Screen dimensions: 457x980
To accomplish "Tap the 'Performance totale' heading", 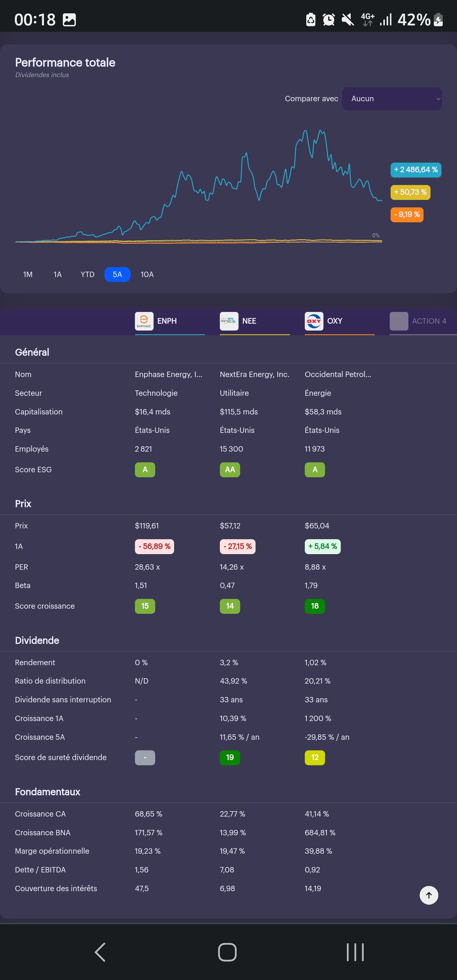I will coord(65,63).
